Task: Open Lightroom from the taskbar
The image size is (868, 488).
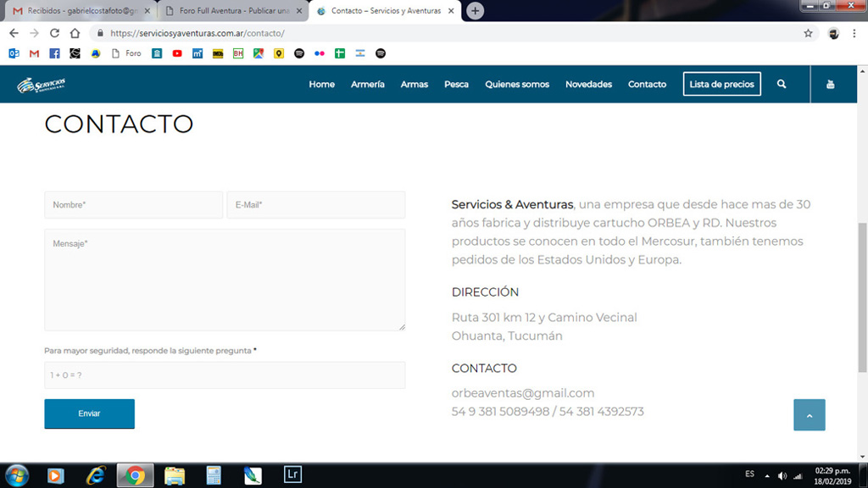Action: pyautogui.click(x=292, y=474)
